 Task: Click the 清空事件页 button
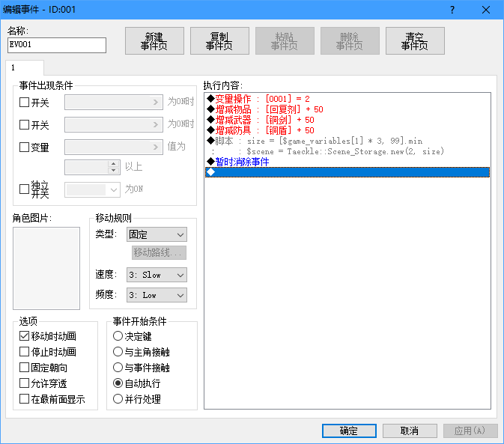coord(415,40)
